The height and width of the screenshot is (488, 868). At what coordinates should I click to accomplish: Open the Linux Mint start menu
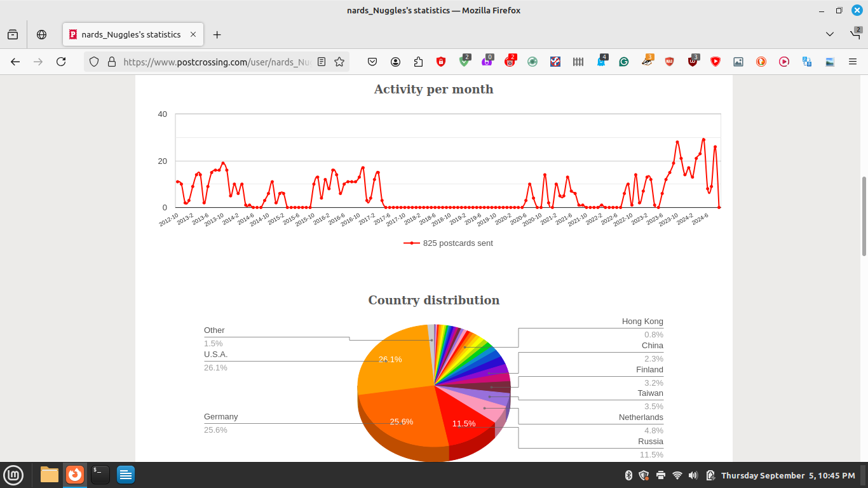pyautogui.click(x=13, y=475)
